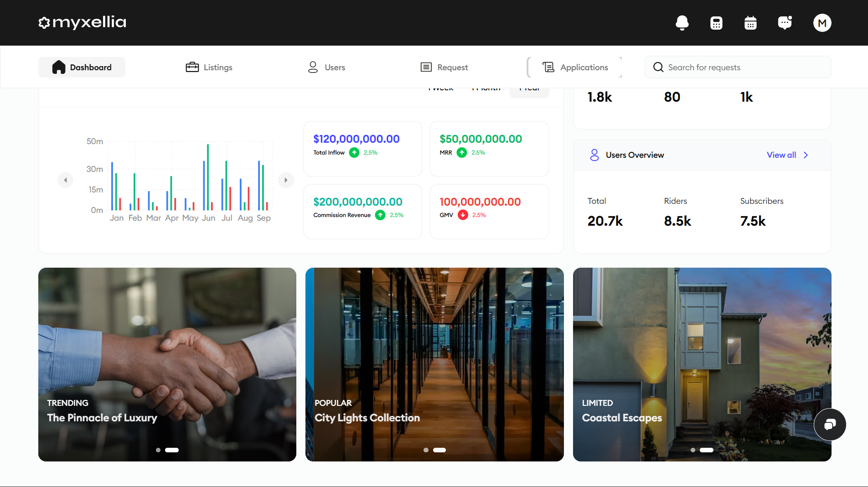The image size is (868, 487).
Task: Select first slide dot on Coastal Escapes card
Action: (693, 450)
